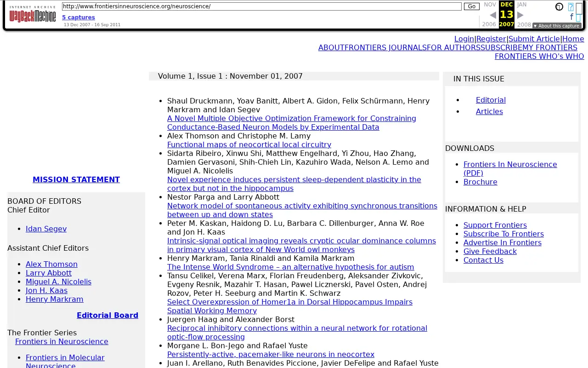Open the Give Feedback link
The height and width of the screenshot is (368, 588).
(490, 252)
